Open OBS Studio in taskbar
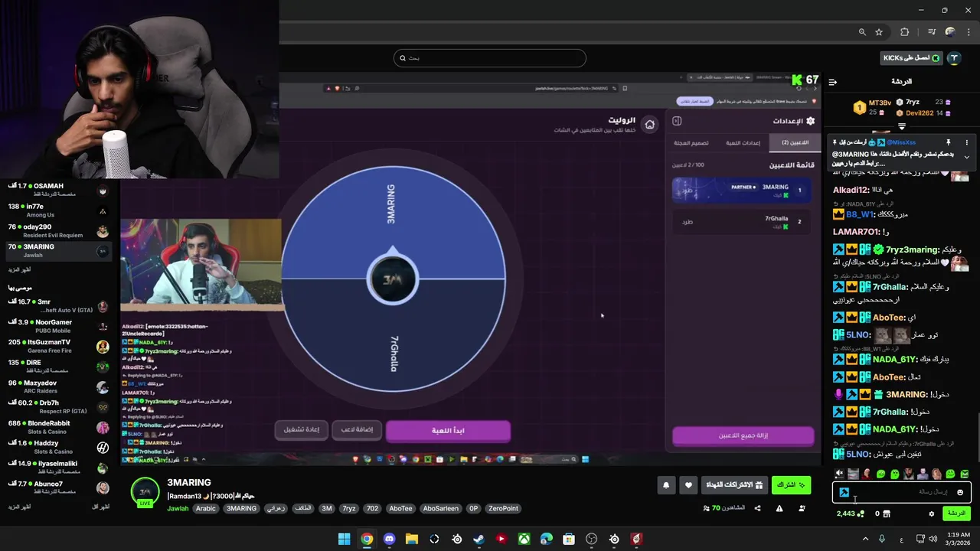This screenshot has width=980, height=551. click(x=592, y=539)
